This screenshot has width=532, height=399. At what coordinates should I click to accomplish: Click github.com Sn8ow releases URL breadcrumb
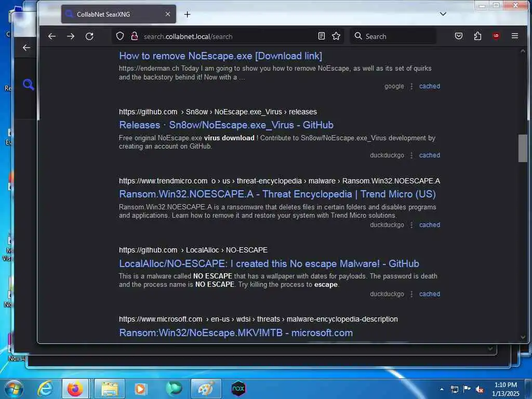click(x=218, y=112)
